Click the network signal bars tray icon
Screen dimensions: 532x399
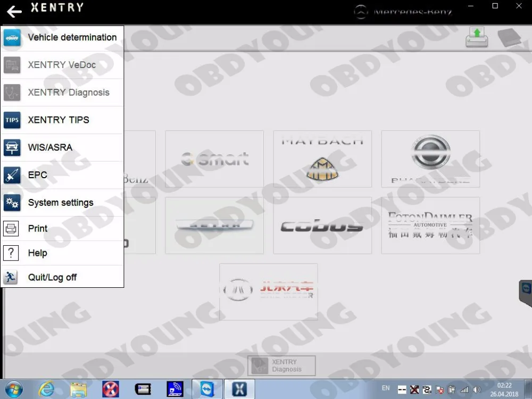pos(464,390)
